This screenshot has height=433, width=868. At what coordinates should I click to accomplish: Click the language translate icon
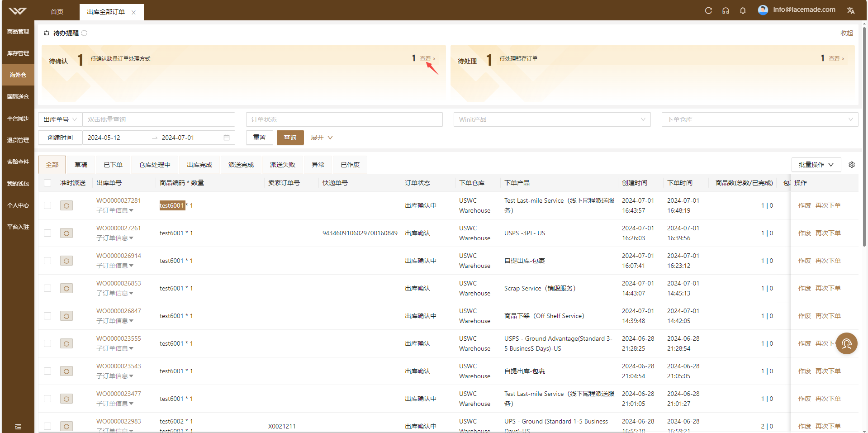point(850,10)
